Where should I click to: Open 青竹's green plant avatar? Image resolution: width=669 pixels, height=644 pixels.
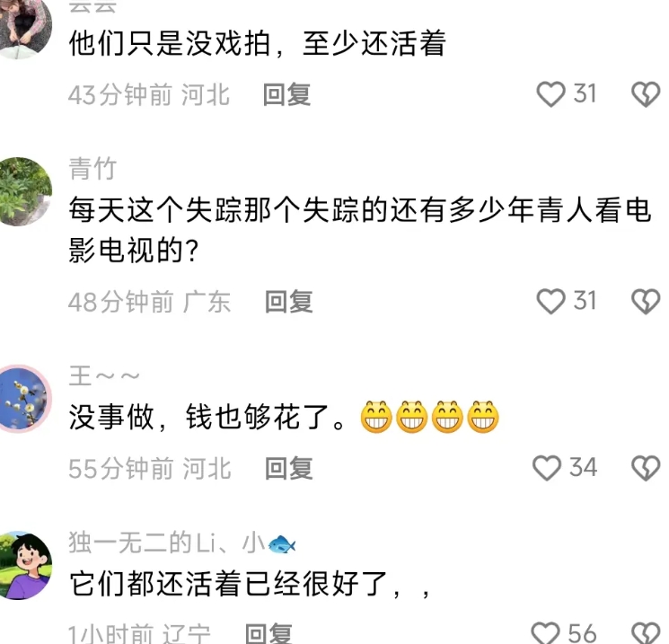pos(25,191)
